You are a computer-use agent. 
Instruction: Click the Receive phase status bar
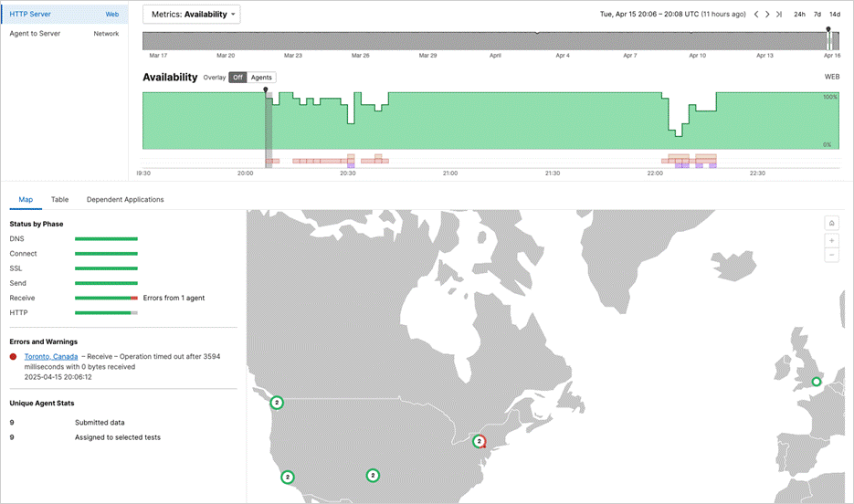pos(106,299)
